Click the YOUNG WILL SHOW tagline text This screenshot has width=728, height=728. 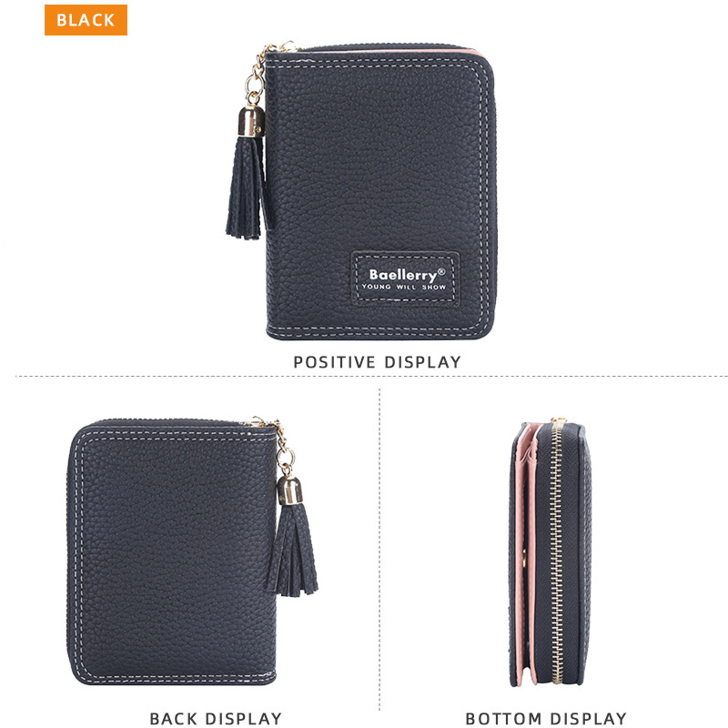click(x=403, y=287)
